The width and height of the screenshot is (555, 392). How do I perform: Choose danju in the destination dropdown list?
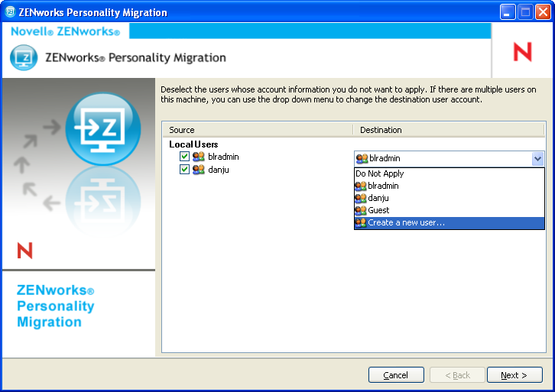click(449, 198)
